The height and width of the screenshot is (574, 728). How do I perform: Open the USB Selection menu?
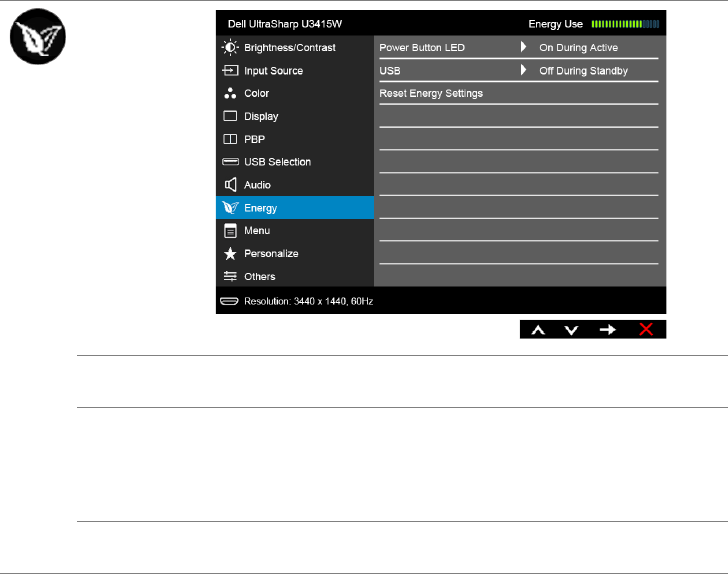click(x=295, y=162)
